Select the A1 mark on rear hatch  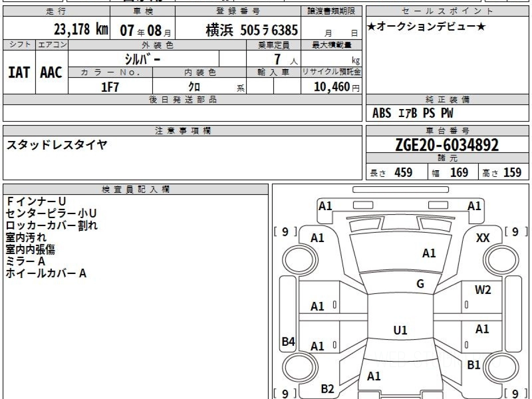click(374, 376)
